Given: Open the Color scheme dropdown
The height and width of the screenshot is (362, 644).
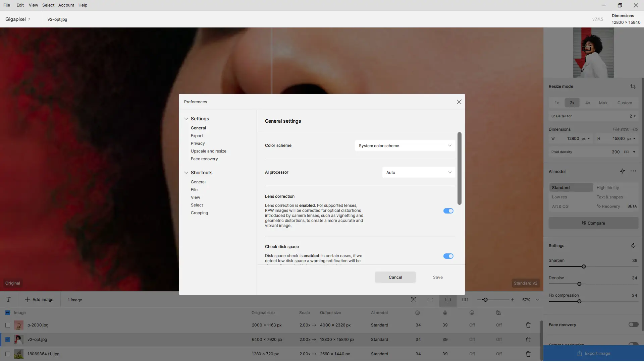Looking at the screenshot, I should click(x=405, y=145).
